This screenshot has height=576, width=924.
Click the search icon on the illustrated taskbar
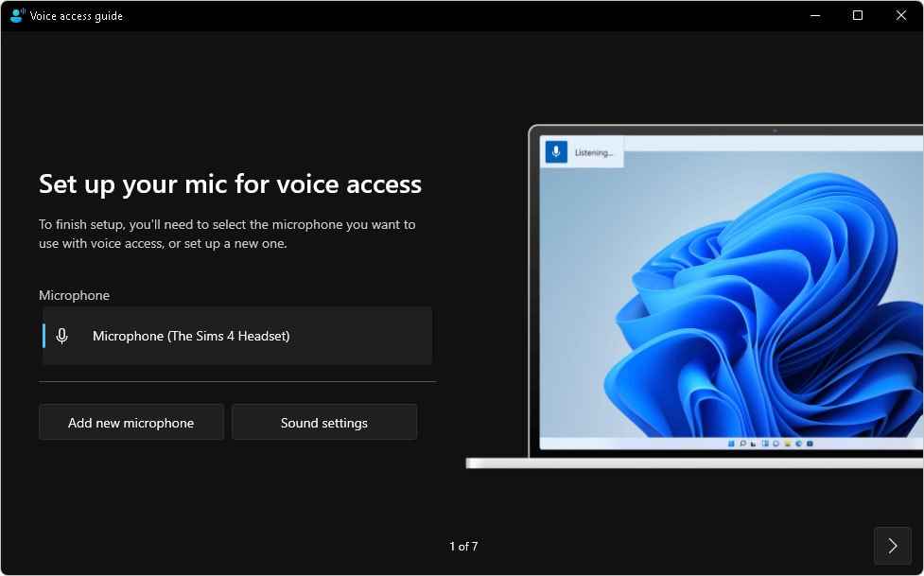pos(743,444)
